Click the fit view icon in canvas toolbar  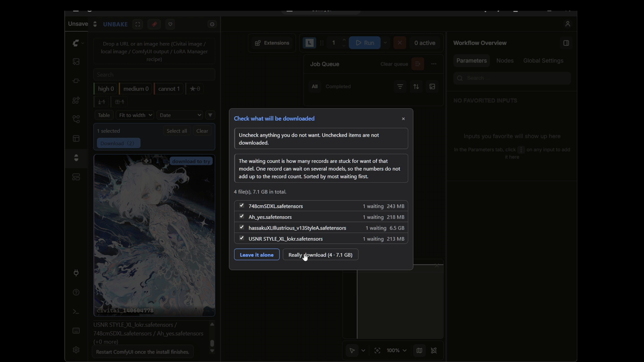coord(377,350)
